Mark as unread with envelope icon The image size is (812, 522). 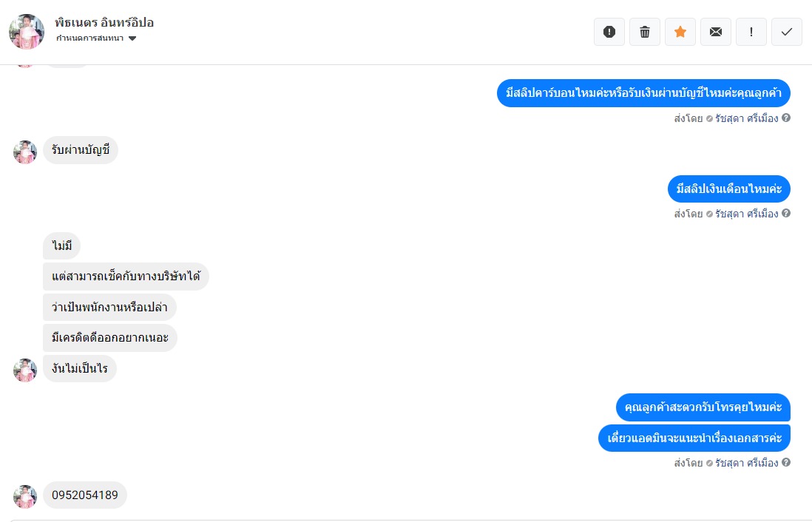(716, 32)
